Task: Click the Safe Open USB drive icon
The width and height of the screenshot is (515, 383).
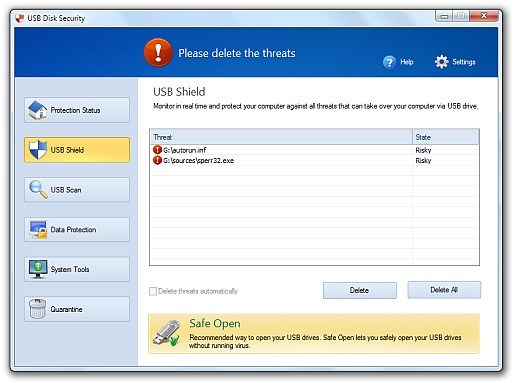Action: (x=166, y=333)
